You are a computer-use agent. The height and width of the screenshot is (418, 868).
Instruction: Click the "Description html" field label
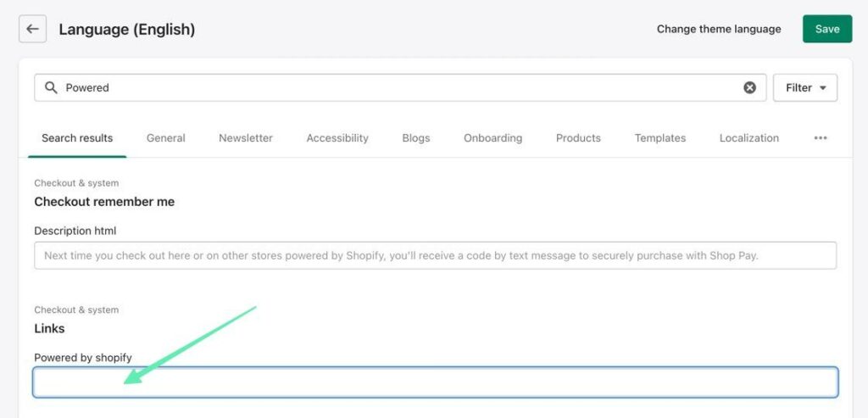75,231
